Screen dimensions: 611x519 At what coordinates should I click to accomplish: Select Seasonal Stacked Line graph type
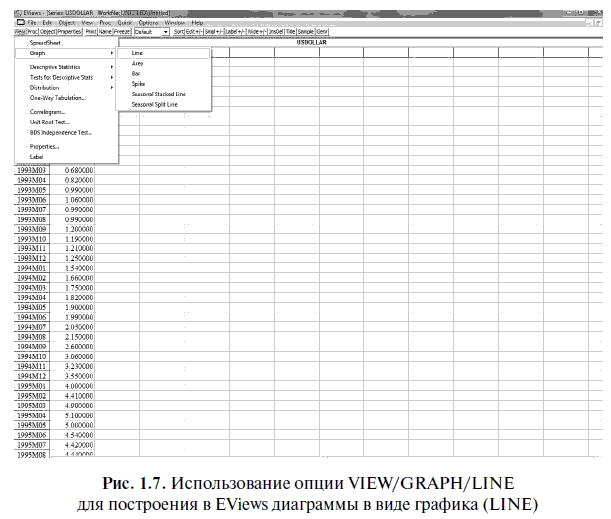(164, 94)
